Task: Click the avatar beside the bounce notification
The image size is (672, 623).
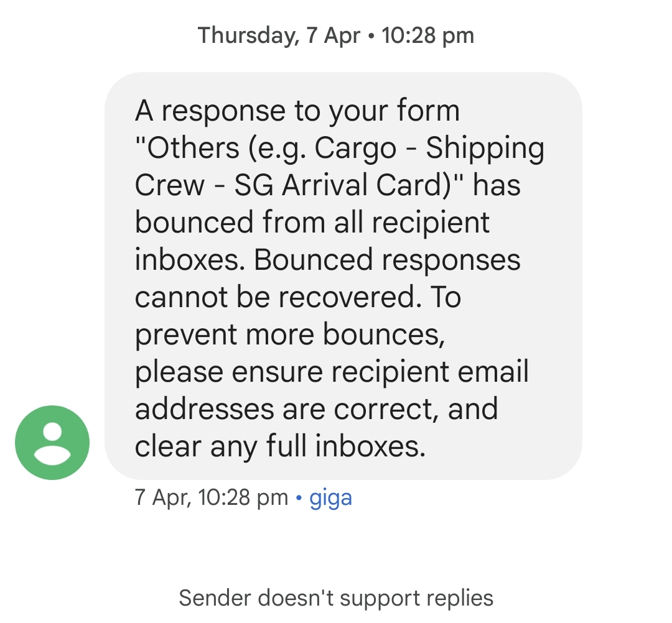Action: 53,442
